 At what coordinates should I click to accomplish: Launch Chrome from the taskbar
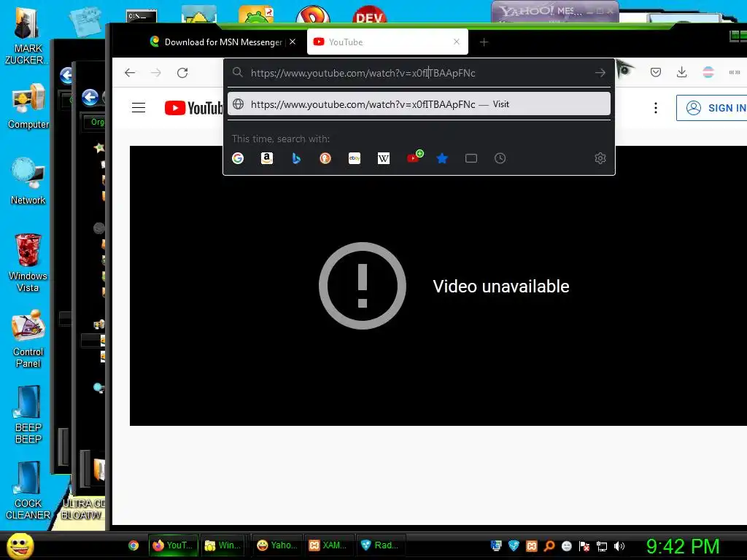pyautogui.click(x=133, y=545)
